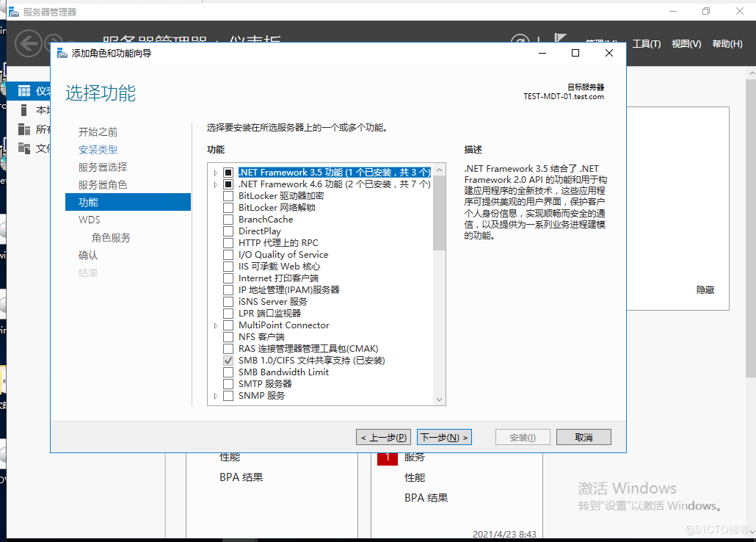Expand .NET Framework 4.6 tree node
The height and width of the screenshot is (542, 756).
click(216, 184)
